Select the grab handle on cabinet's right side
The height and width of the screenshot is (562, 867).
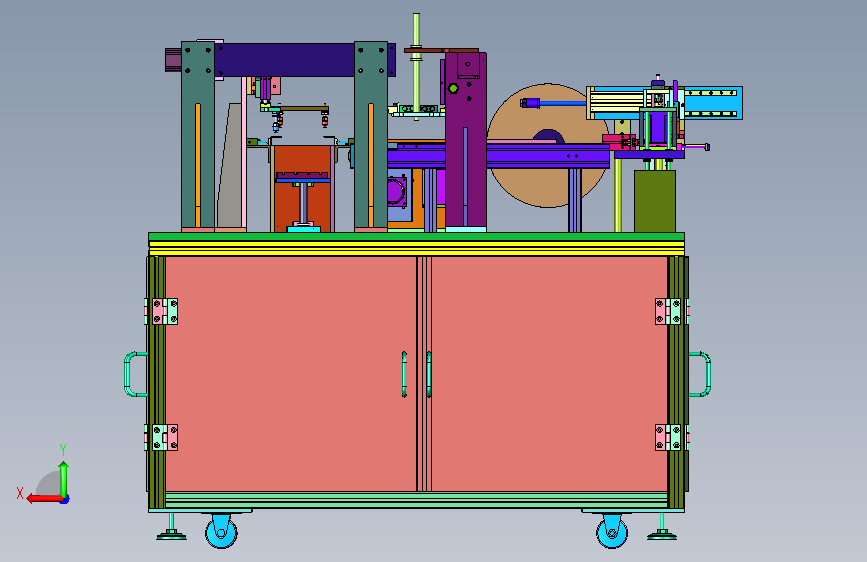pyautogui.click(x=699, y=374)
